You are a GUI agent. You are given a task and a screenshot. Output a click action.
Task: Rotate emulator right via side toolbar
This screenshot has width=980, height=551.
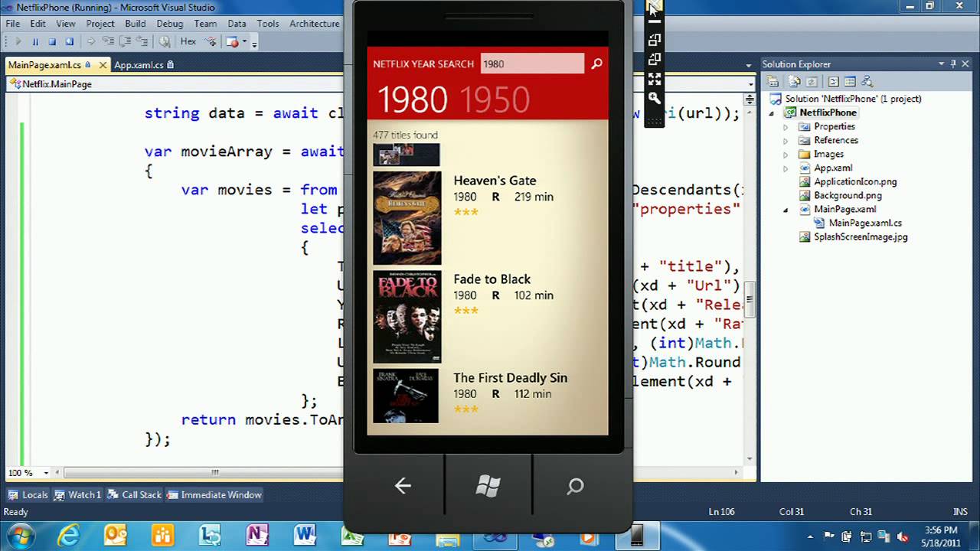(x=655, y=59)
